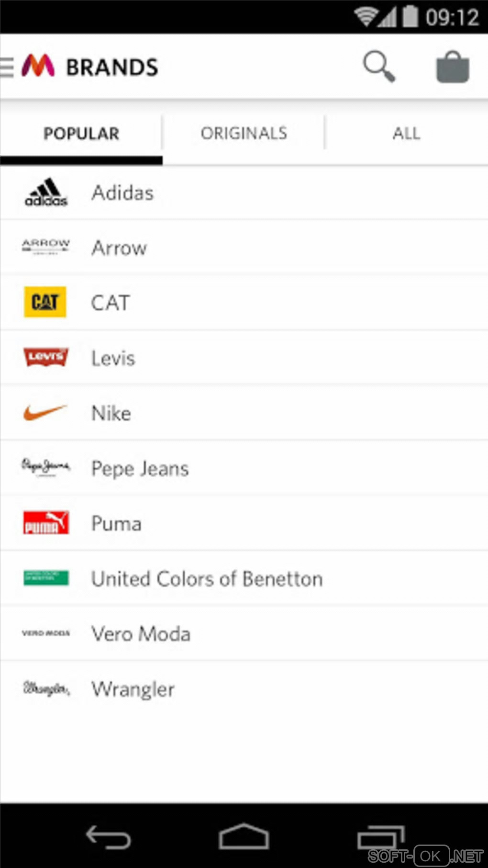Open the Vero Moda brand
Screen dimensions: 488x868
tap(141, 634)
